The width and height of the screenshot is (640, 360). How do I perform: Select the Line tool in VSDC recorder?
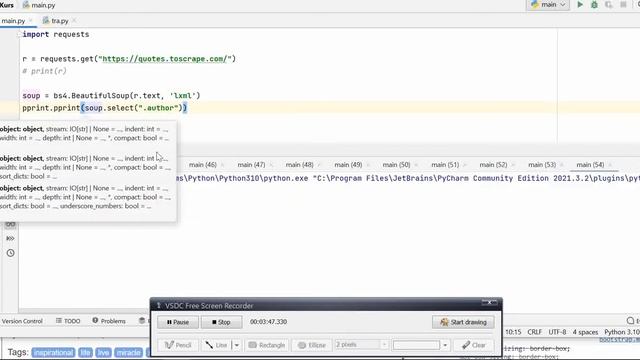click(x=216, y=345)
